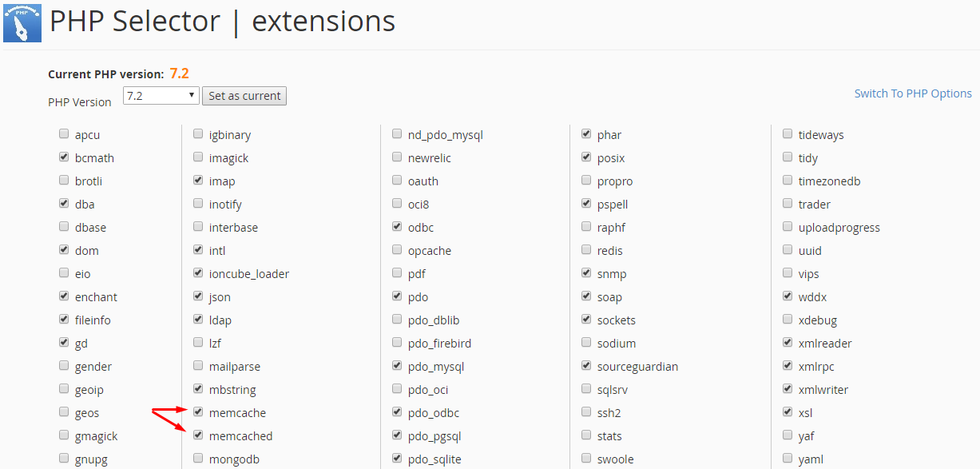Open the Switch To PHP Options link
This screenshot has width=980, height=469.
pos(913,93)
